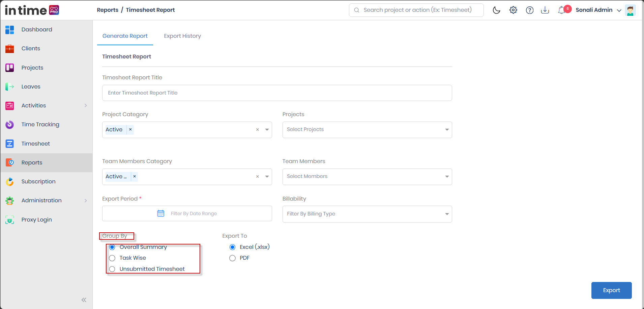Remove the Active tag in Project Category

click(x=130, y=130)
